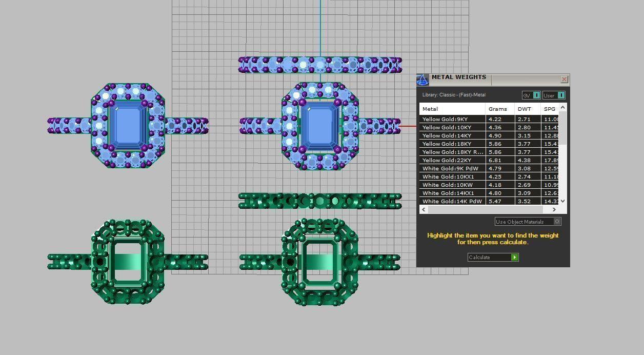This screenshot has width=644, height=355.
Task: Toggle the GV library button
Action: tap(531, 95)
